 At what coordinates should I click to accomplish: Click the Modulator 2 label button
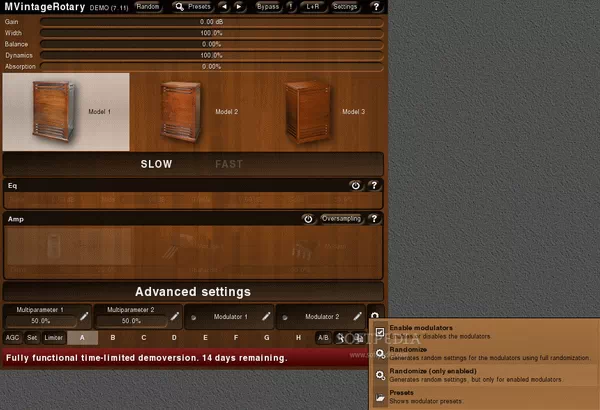coord(322,317)
